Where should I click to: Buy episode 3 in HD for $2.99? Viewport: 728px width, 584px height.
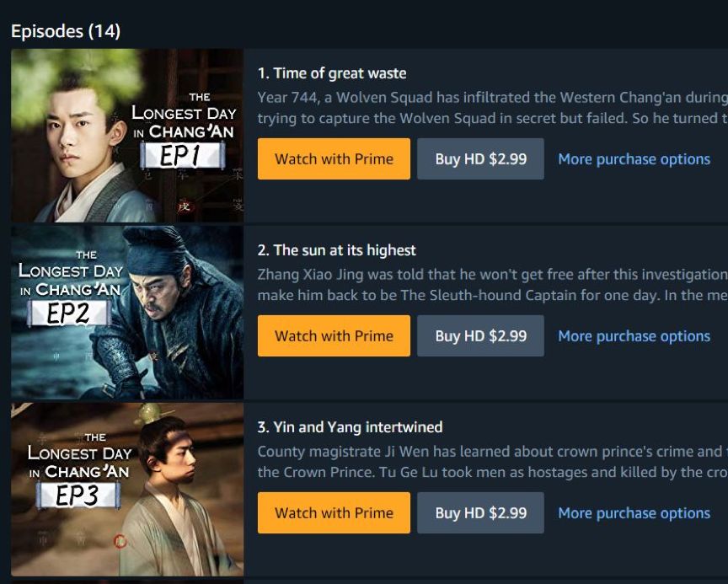(480, 512)
